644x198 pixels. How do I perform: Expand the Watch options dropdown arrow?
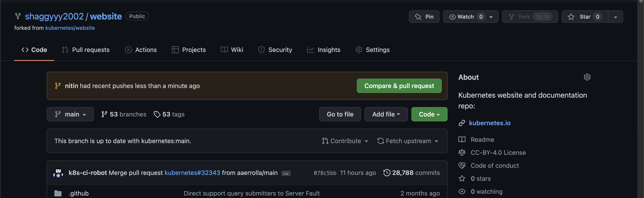pyautogui.click(x=491, y=17)
